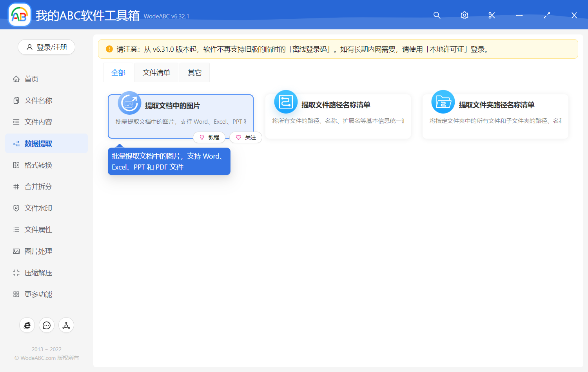Open the settings gear icon

[x=464, y=15]
